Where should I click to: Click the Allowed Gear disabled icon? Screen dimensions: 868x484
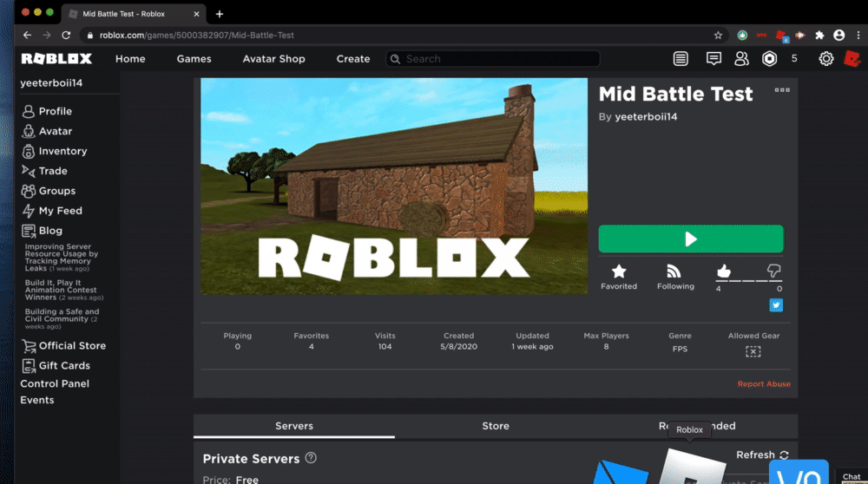(753, 351)
